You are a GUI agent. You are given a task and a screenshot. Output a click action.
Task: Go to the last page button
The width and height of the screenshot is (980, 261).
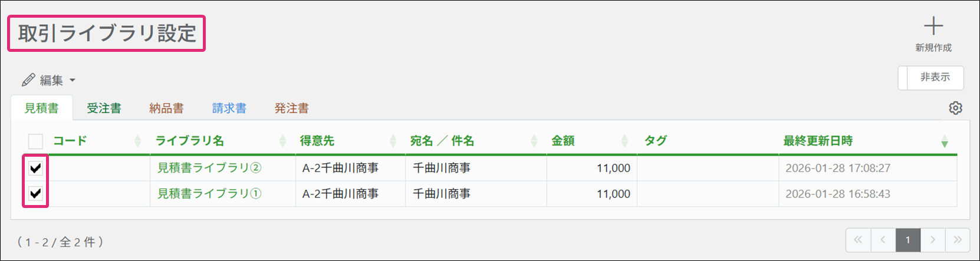pyautogui.click(x=957, y=240)
